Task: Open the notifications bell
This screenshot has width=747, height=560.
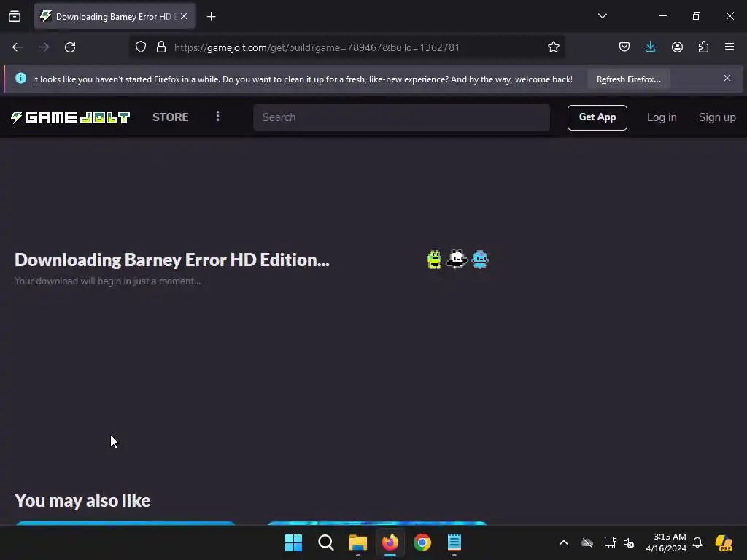Action: tap(697, 542)
